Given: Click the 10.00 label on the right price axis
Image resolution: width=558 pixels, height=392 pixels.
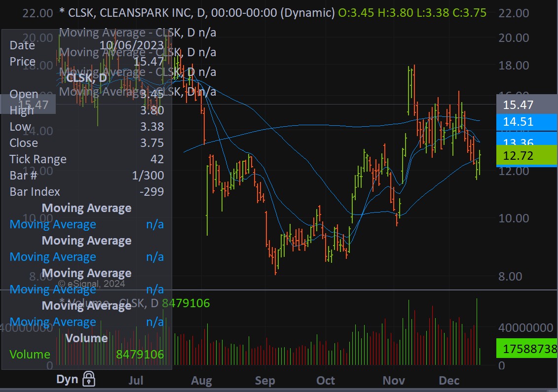Looking at the screenshot, I should [514, 218].
